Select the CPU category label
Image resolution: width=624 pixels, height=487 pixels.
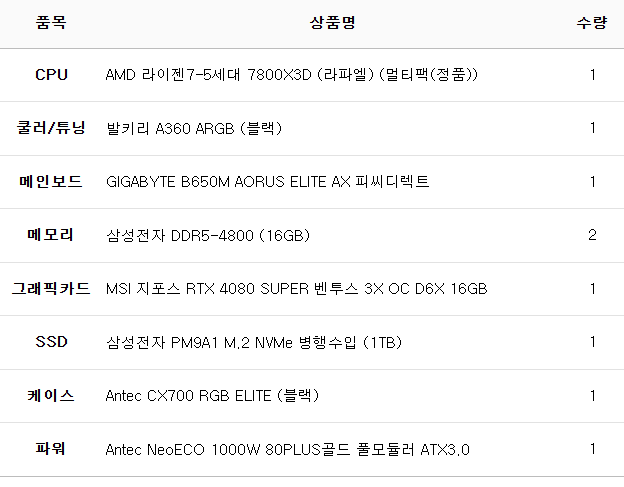tap(51, 75)
